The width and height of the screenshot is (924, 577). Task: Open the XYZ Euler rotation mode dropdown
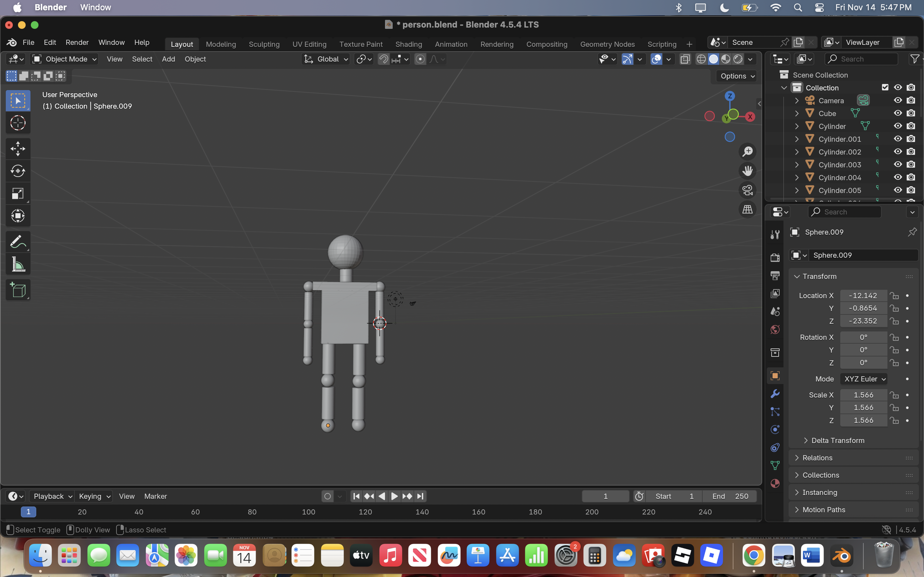[x=864, y=379]
